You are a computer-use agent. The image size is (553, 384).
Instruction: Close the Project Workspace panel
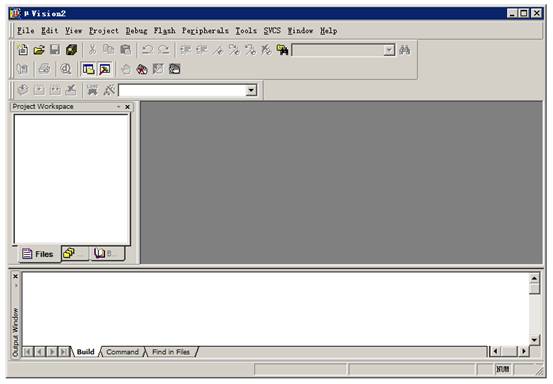(x=127, y=106)
